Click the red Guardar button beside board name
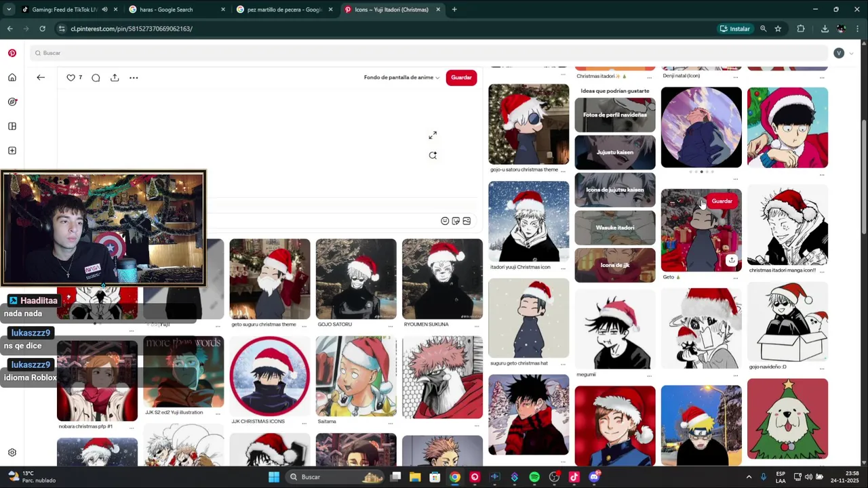The width and height of the screenshot is (868, 488). click(x=461, y=77)
